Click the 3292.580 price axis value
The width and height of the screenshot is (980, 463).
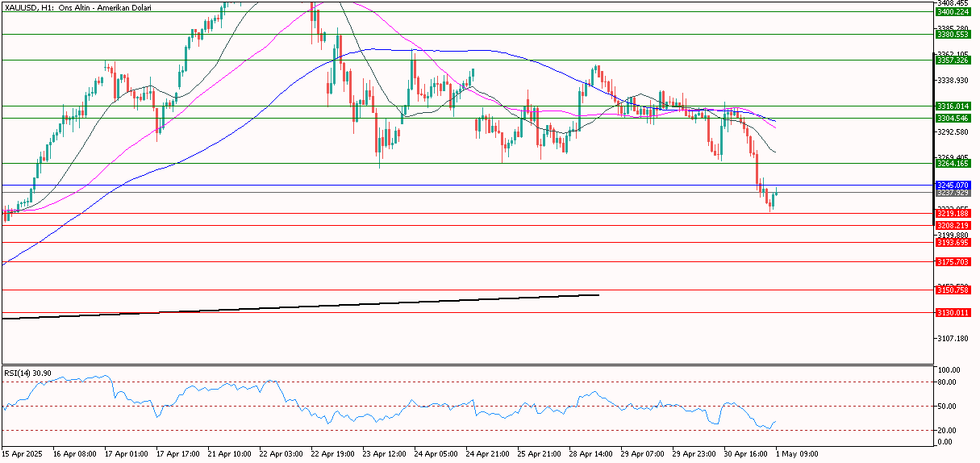[x=953, y=131]
